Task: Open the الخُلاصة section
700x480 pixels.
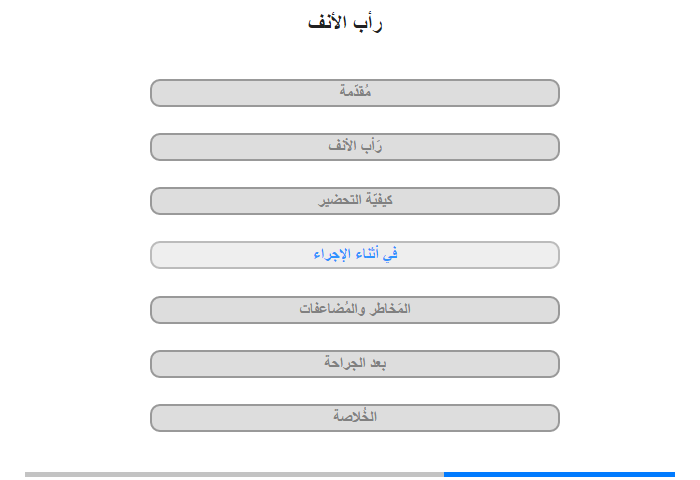Action: [x=354, y=418]
